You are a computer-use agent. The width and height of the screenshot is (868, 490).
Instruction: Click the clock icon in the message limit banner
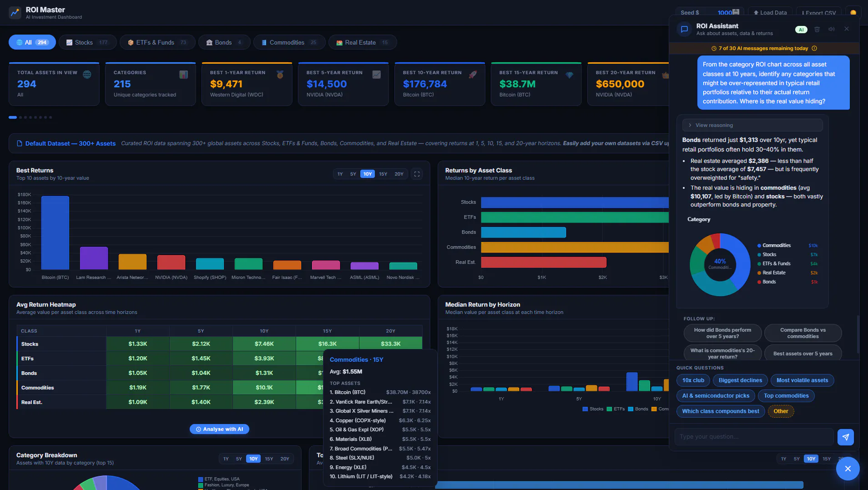[714, 49]
